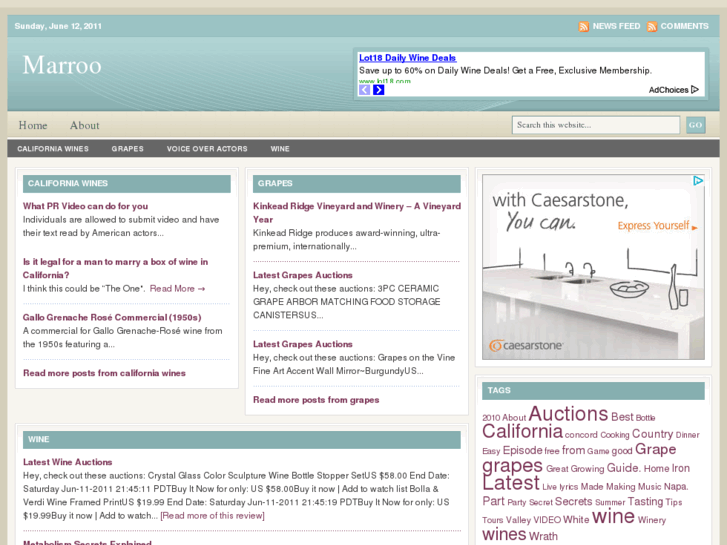Select Wine category in navbar

(x=280, y=149)
